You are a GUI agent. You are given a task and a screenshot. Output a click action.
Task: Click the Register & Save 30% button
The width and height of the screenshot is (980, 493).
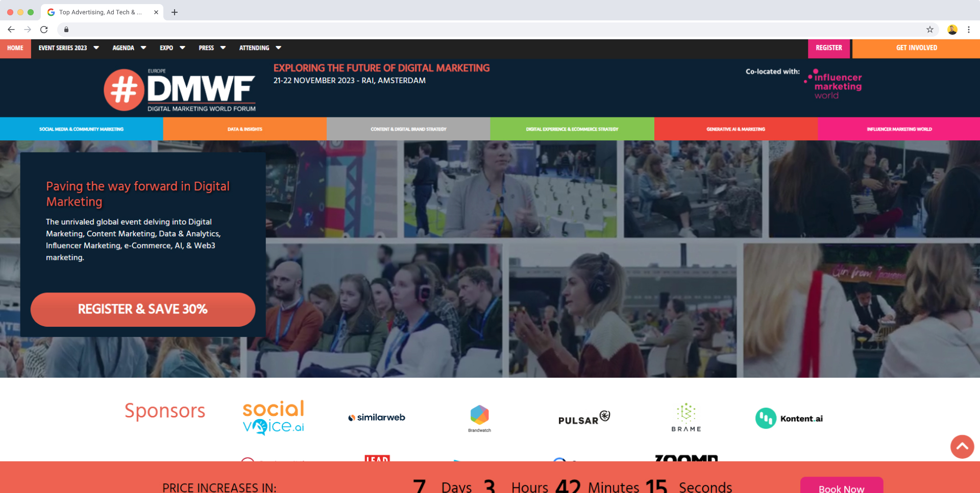[143, 309]
